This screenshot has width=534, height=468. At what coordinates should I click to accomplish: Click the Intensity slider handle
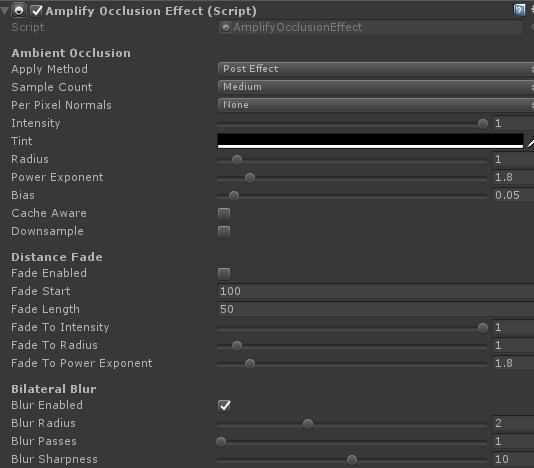tap(483, 124)
